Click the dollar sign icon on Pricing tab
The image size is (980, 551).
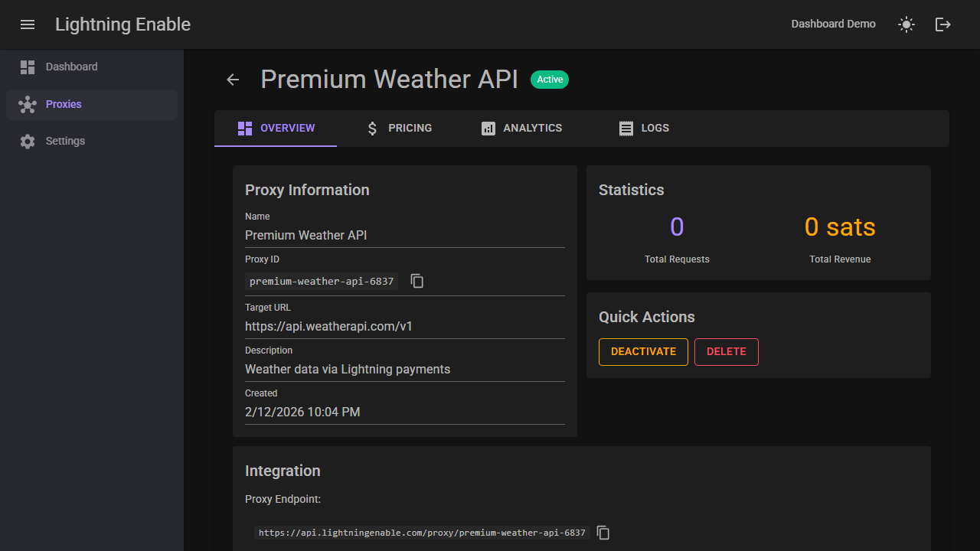coord(372,128)
